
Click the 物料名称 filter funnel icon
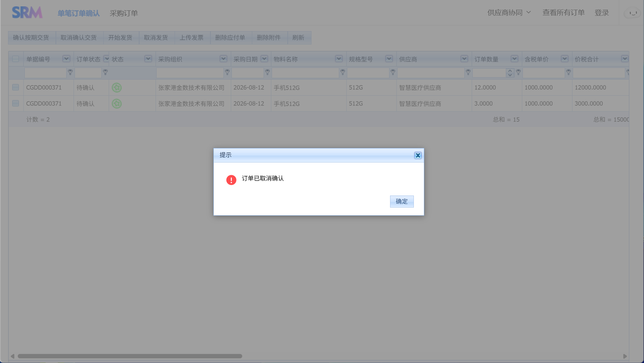343,72
